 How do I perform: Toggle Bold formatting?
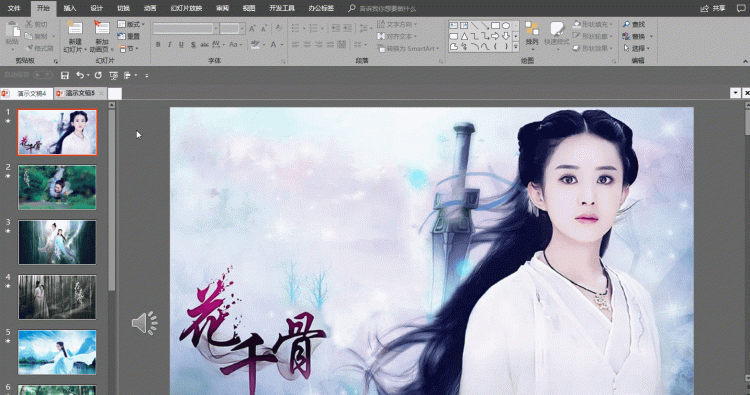(158, 44)
